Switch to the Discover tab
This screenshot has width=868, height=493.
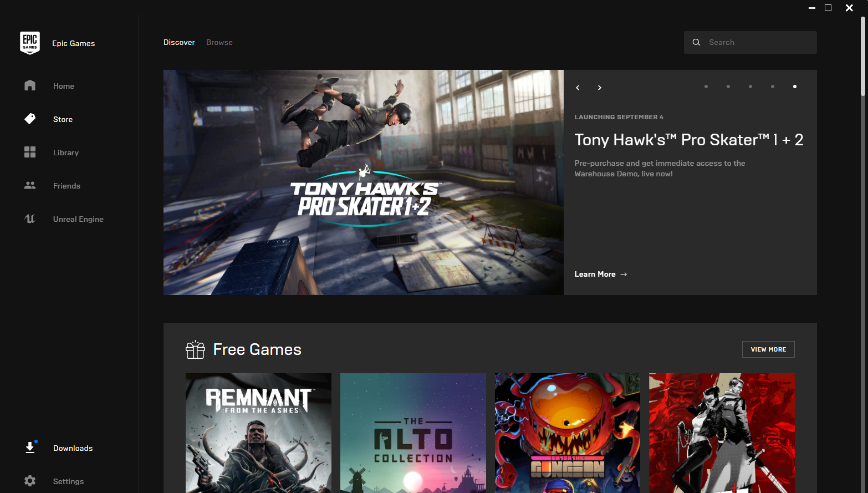179,42
